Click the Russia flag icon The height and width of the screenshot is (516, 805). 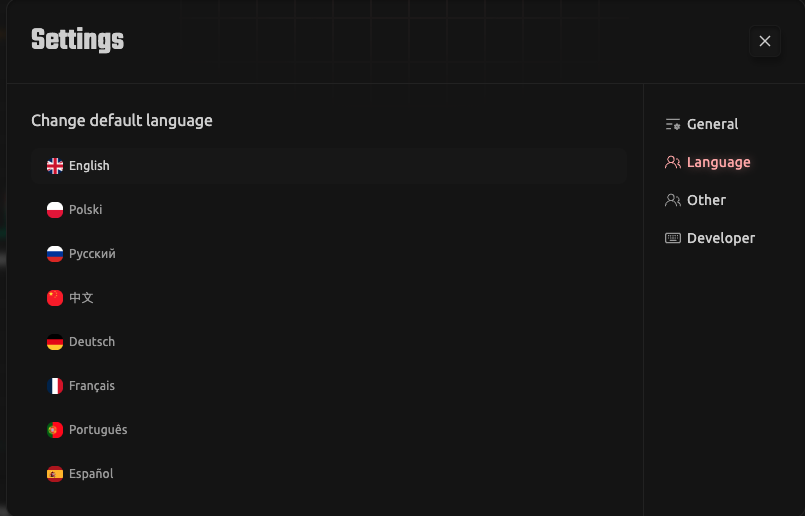(55, 254)
